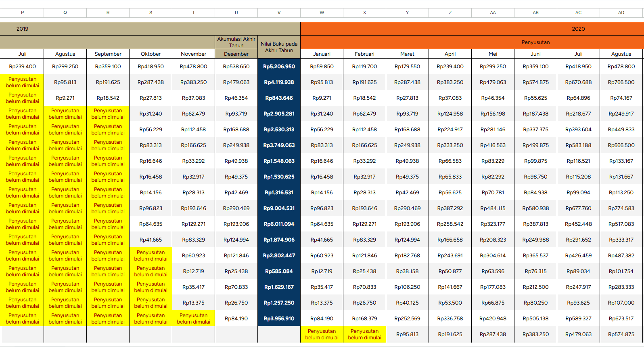Click the Rp182.768 Maret cell

pyautogui.click(x=407, y=255)
